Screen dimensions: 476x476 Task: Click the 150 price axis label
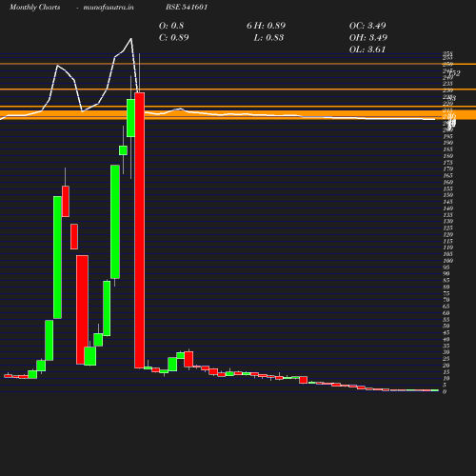point(447,195)
